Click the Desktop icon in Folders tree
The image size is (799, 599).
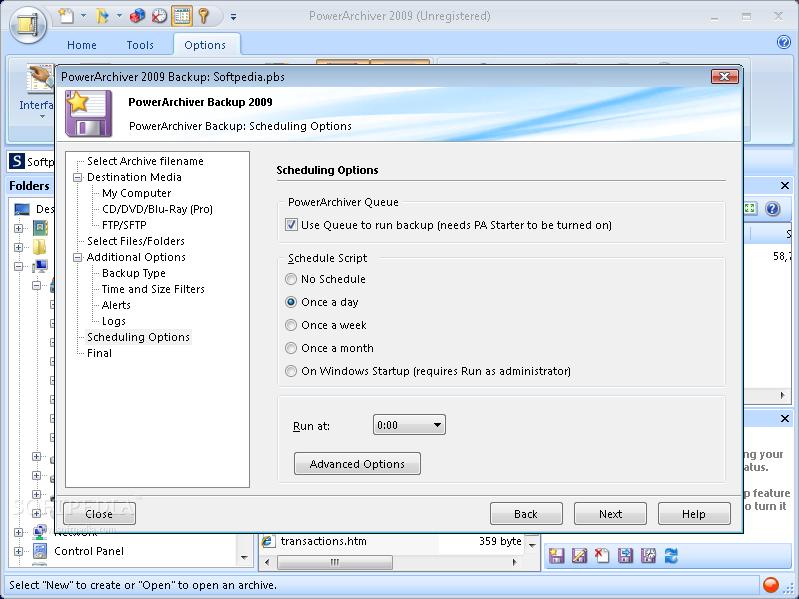click(x=22, y=209)
